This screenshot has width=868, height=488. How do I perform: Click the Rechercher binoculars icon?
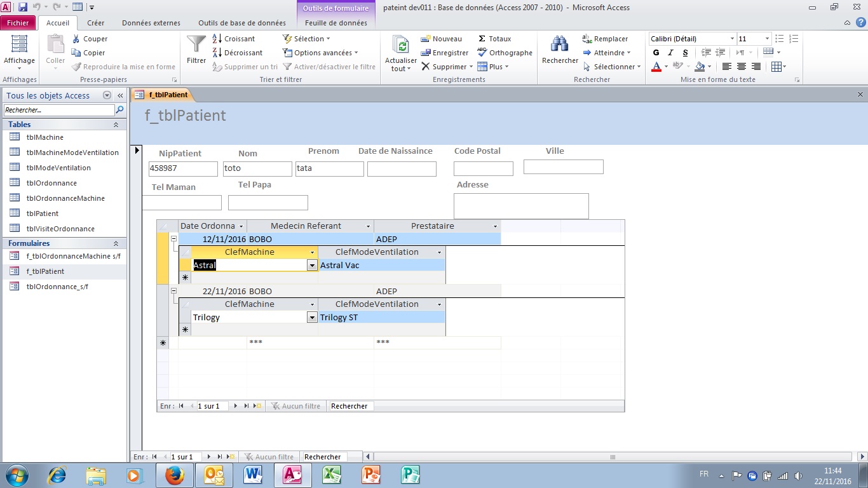(x=560, y=44)
